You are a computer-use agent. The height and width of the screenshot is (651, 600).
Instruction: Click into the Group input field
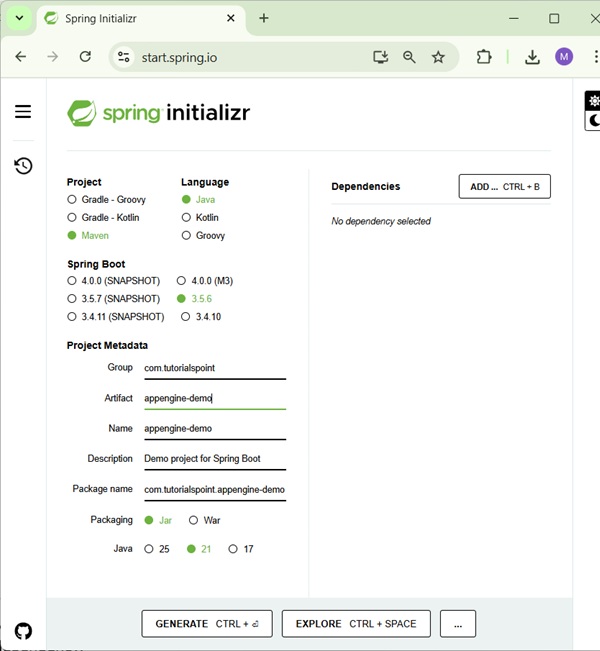pyautogui.click(x=214, y=368)
